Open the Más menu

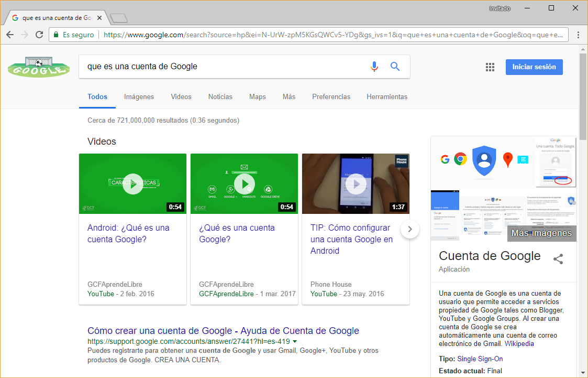[289, 97]
